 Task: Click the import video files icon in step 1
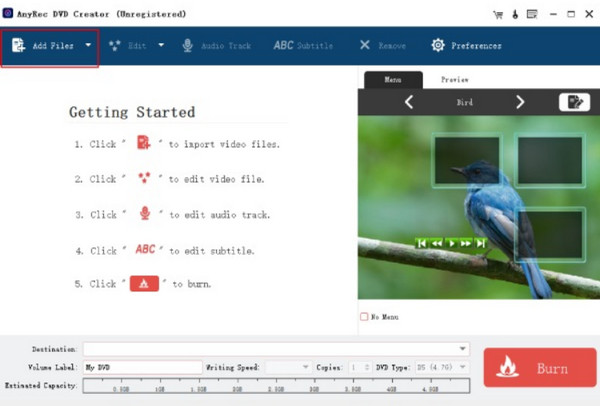(x=143, y=143)
